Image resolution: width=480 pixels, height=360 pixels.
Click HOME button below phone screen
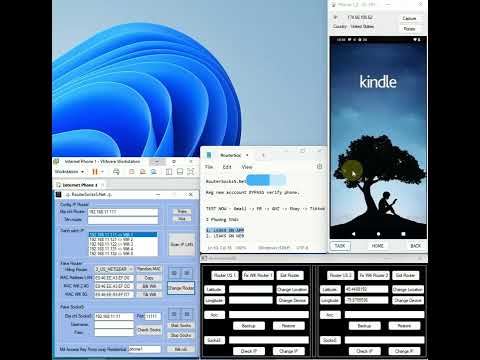[378, 246]
